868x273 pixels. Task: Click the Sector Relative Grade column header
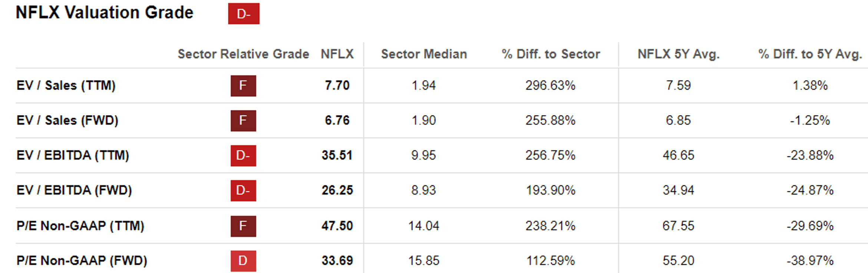click(x=243, y=54)
